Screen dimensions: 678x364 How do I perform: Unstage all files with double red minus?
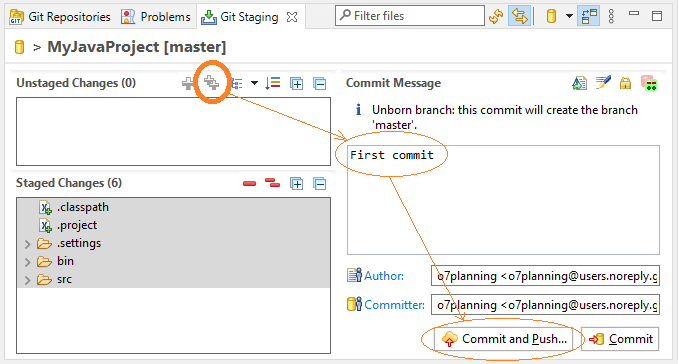coord(272,183)
